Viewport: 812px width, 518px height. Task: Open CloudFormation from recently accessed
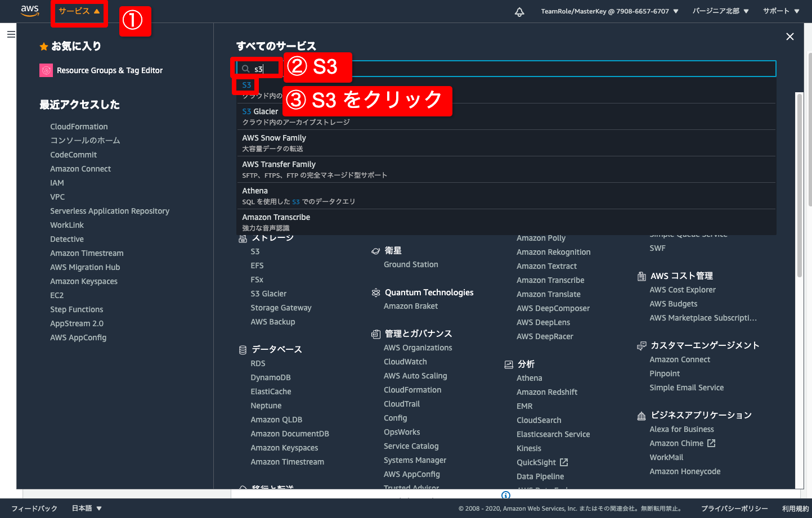point(79,127)
